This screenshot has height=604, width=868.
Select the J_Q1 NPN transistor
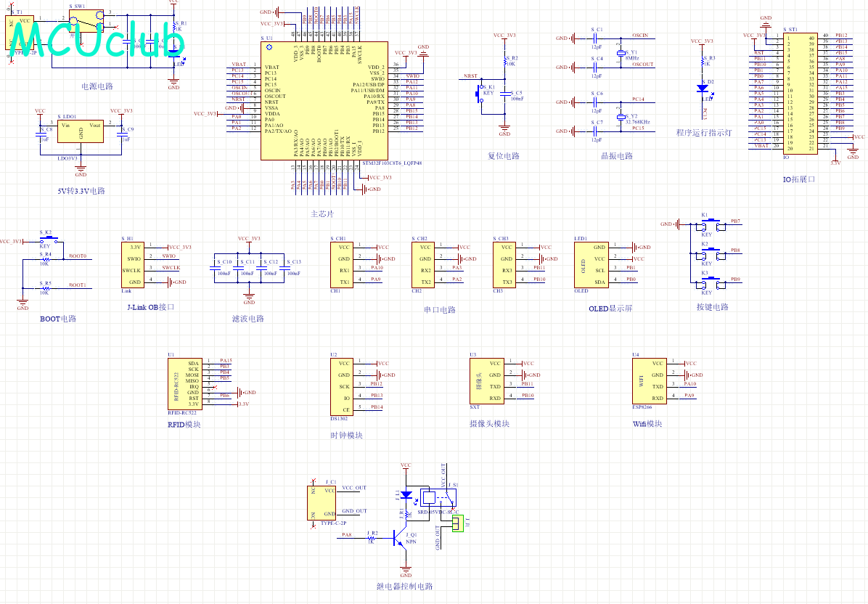[401, 537]
